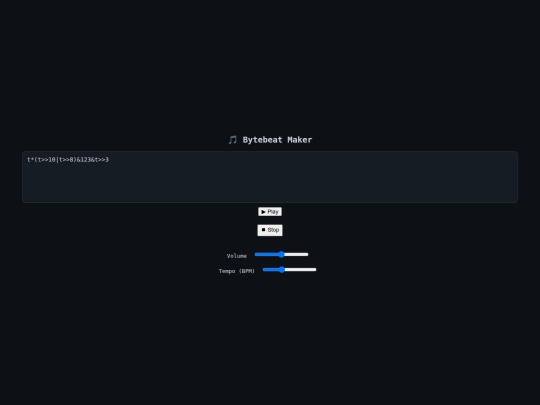Screen dimensions: 540x405
Task: Click the Play button
Action: (x=270, y=211)
